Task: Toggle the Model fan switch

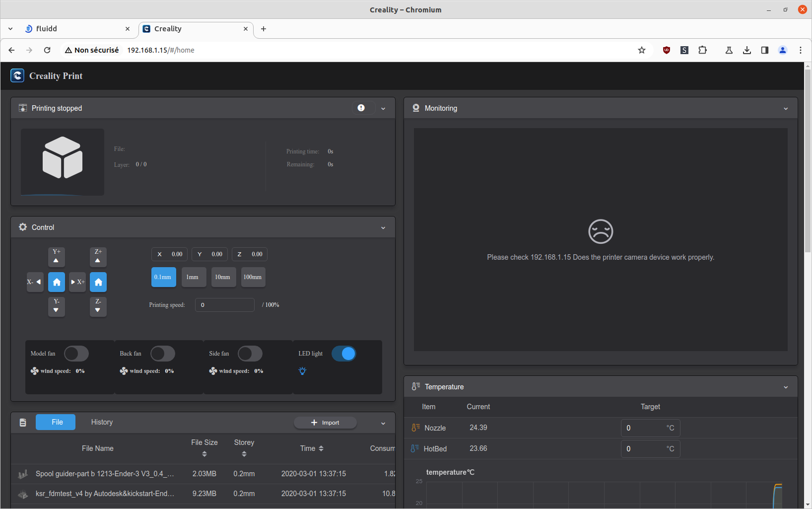Action: pyautogui.click(x=76, y=354)
